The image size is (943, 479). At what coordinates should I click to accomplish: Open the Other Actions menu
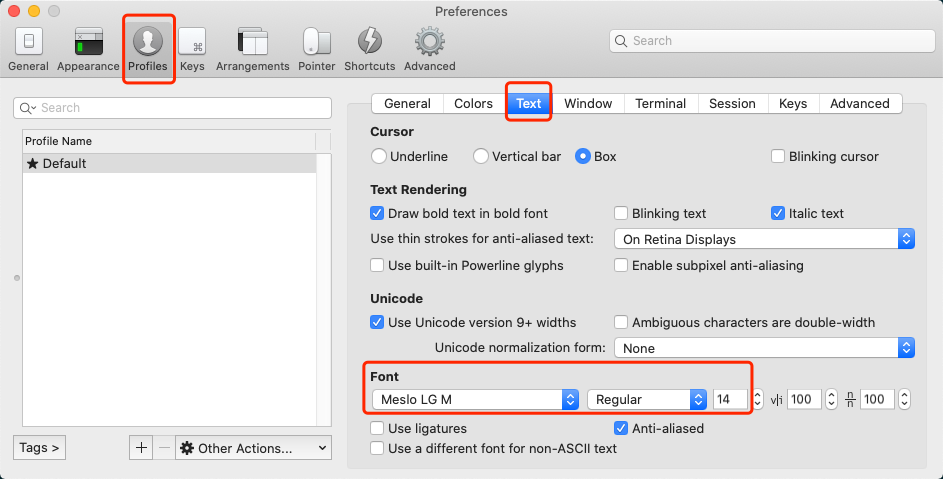coord(253,448)
